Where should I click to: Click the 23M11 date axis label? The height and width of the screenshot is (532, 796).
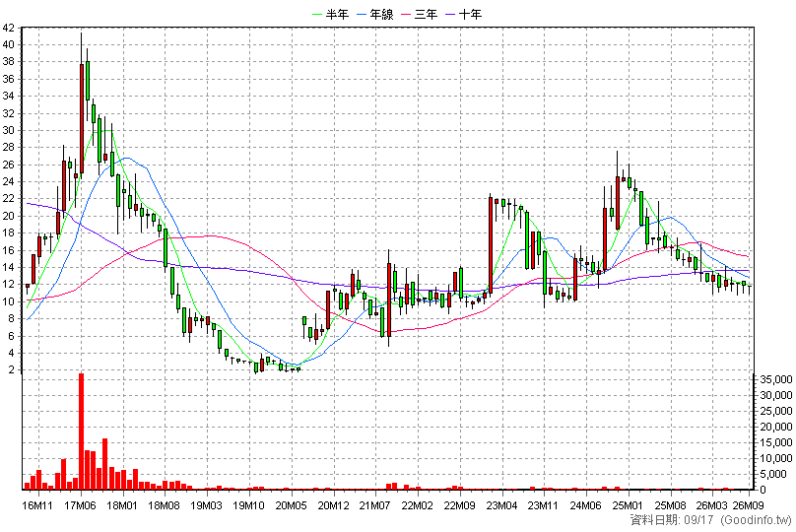point(543,505)
